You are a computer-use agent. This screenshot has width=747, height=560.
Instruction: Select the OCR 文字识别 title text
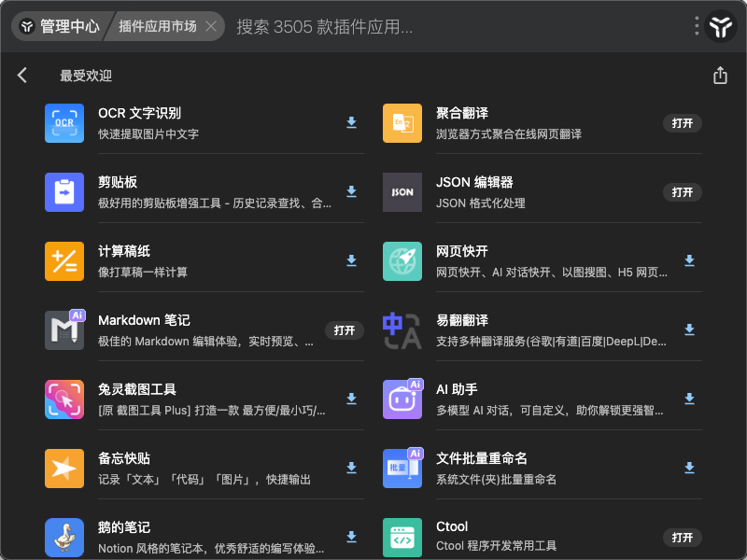click(139, 113)
